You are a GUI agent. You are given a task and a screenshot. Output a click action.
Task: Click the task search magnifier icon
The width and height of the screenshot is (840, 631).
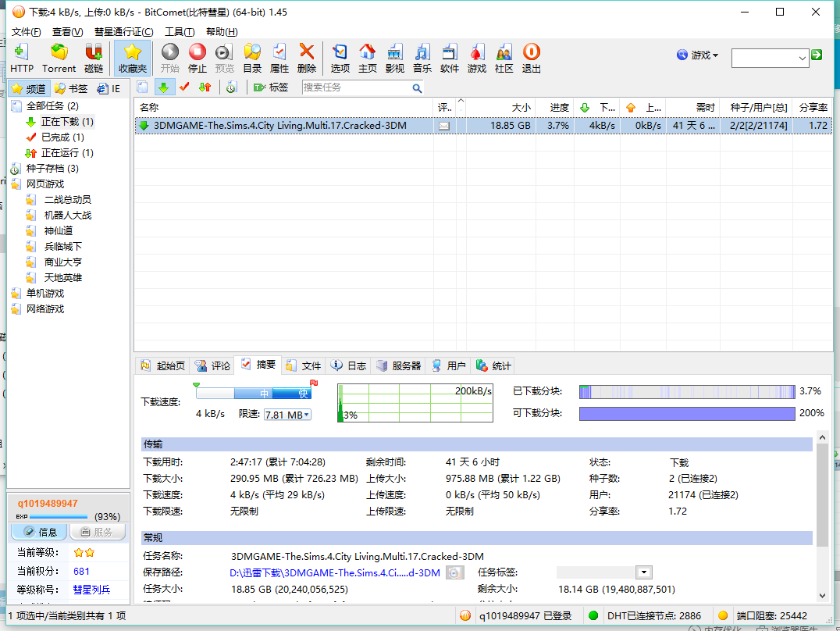pyautogui.click(x=417, y=88)
